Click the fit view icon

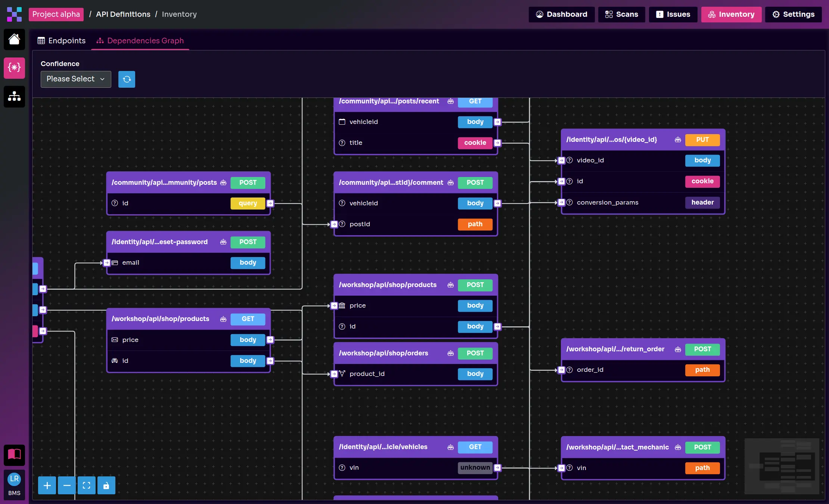click(x=87, y=485)
